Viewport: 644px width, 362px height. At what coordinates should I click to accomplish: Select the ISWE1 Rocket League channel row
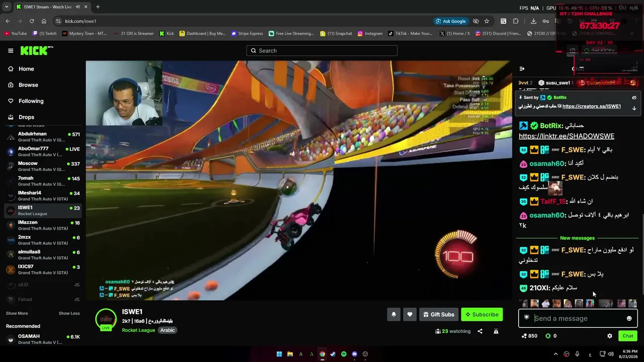[x=43, y=211]
